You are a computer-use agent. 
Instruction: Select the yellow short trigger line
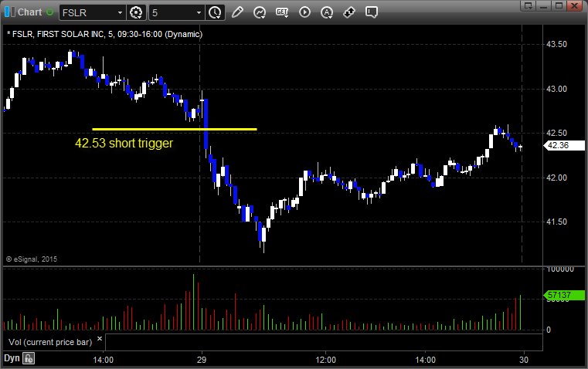pyautogui.click(x=175, y=129)
